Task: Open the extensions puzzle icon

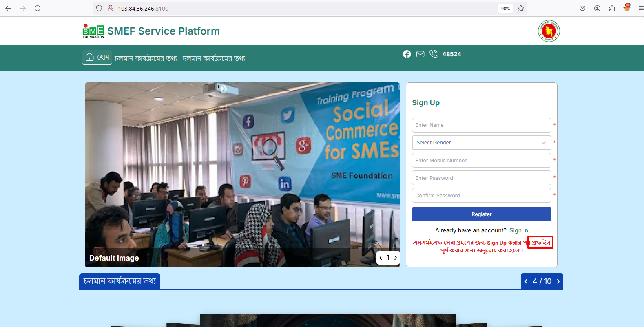Action: (612, 8)
